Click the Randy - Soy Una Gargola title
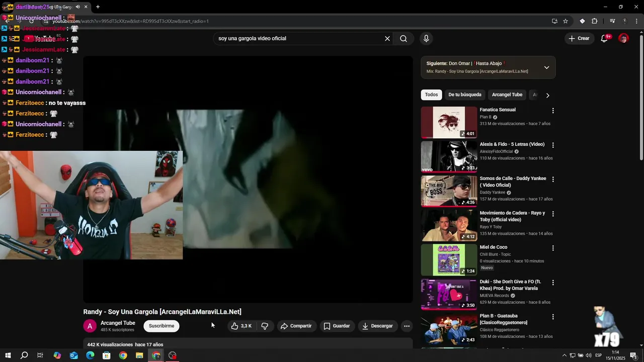The image size is (644, 362). [x=163, y=312]
